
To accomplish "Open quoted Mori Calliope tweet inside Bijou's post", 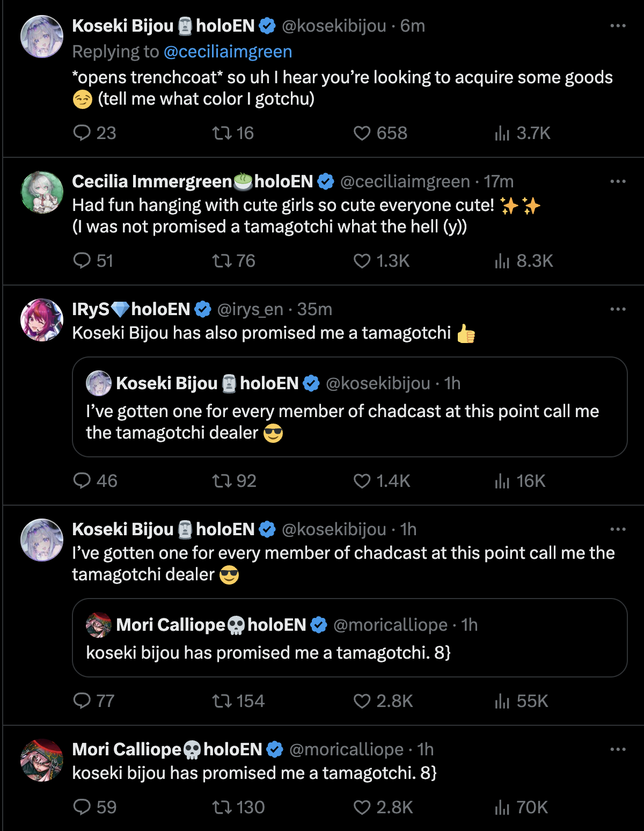I will (x=350, y=638).
